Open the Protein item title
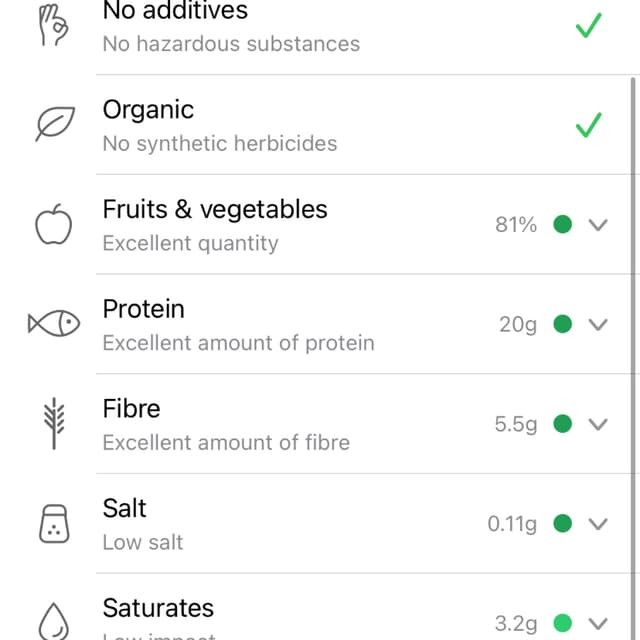640x640 pixels. pyautogui.click(x=144, y=309)
